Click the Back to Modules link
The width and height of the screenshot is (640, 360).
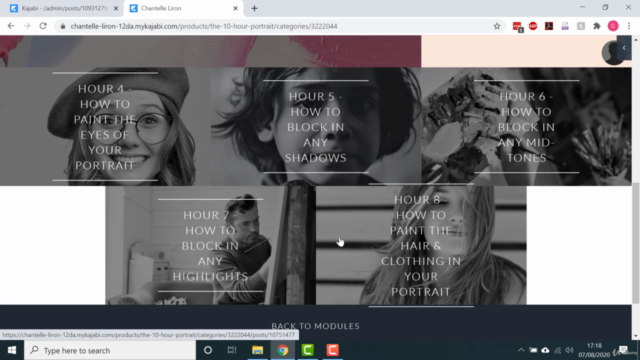pyautogui.click(x=316, y=326)
